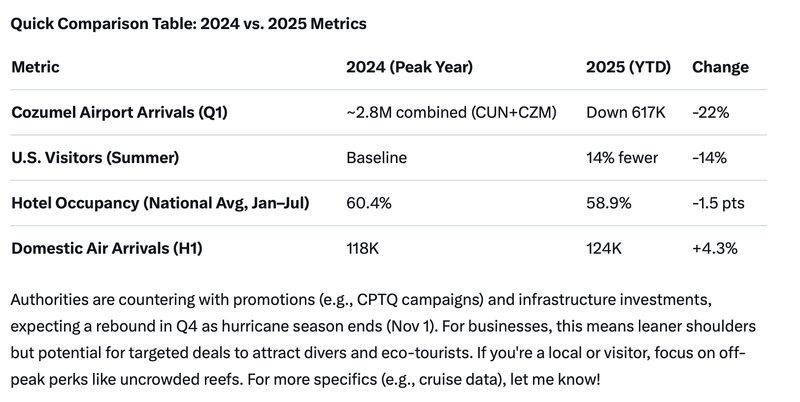The height and width of the screenshot is (402, 800).
Task: Select the +4.3% change value
Action: [x=714, y=248]
